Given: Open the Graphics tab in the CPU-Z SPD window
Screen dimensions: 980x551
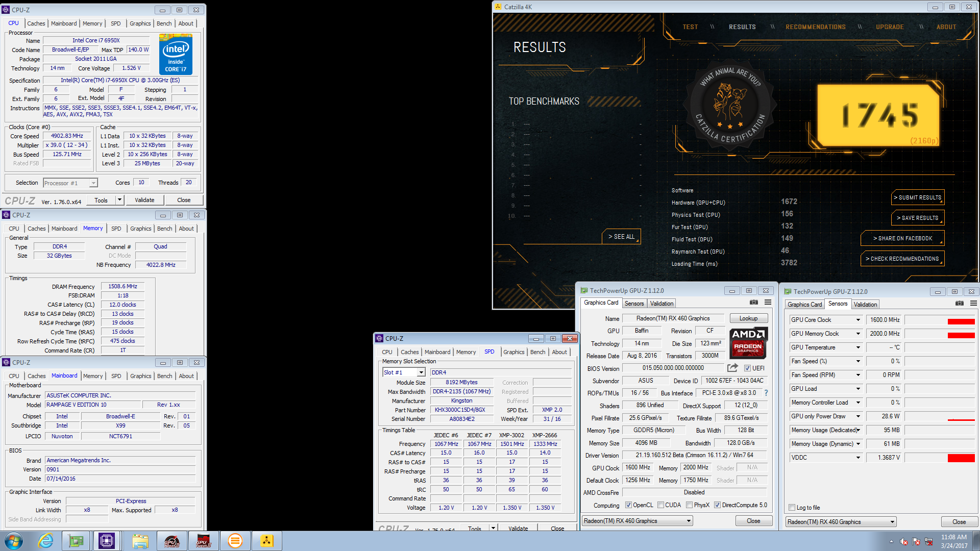Looking at the screenshot, I should (513, 352).
